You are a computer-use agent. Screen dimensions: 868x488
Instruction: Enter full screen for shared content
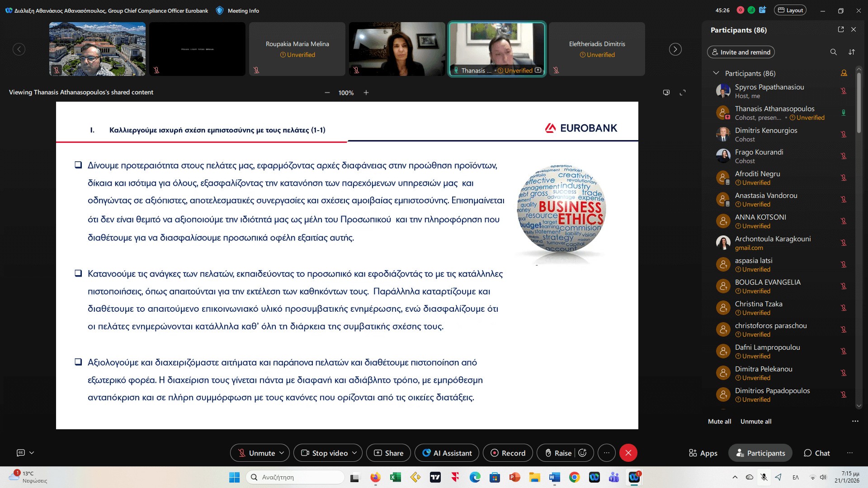683,93
